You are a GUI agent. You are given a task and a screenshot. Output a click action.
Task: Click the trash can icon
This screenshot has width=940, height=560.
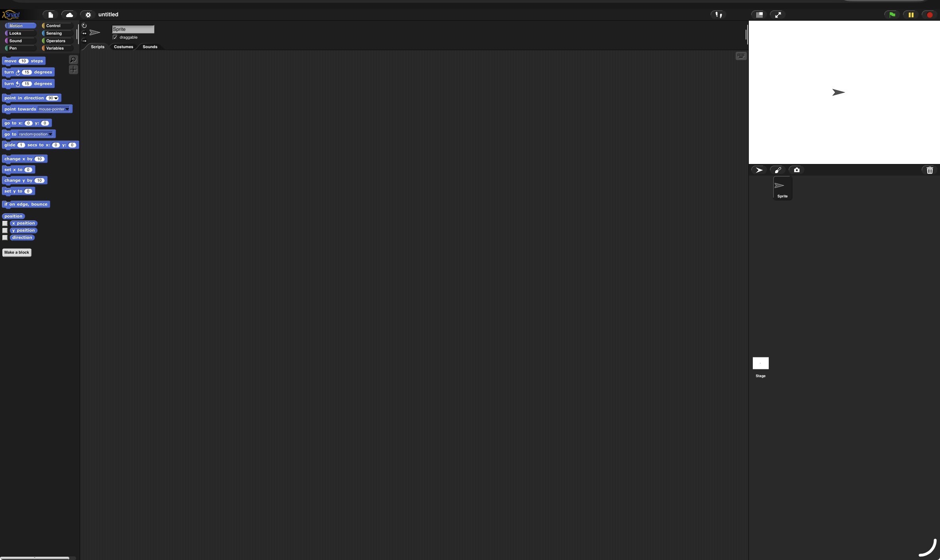930,170
